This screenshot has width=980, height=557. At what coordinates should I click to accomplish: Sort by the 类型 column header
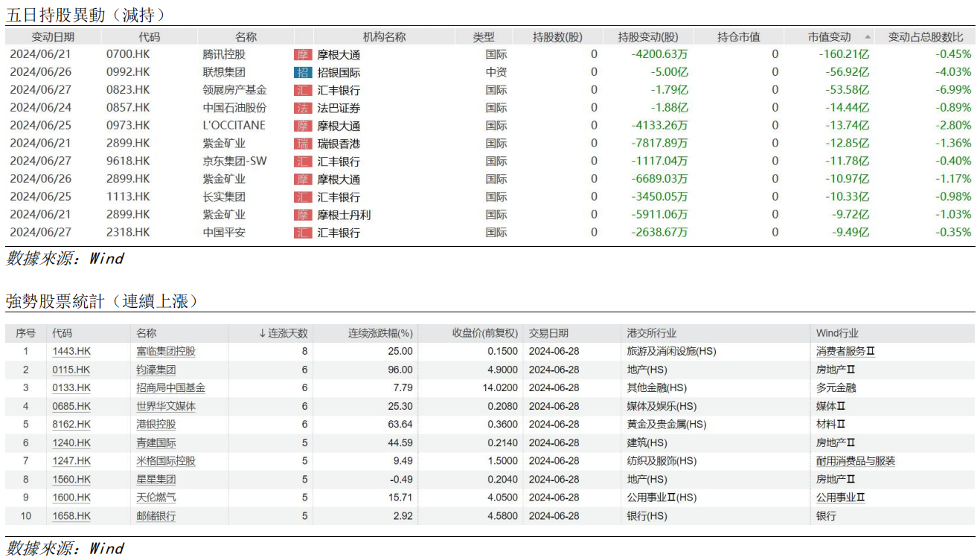click(x=484, y=36)
